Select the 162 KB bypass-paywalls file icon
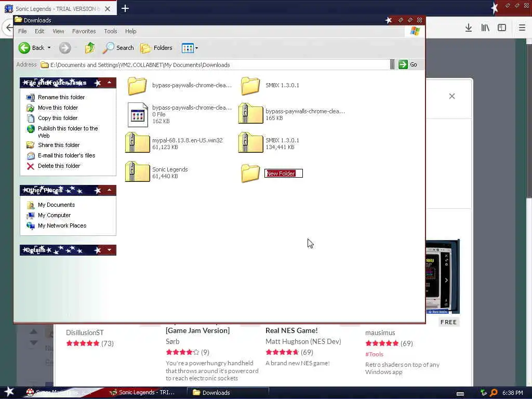This screenshot has width=532, height=399. pos(137,115)
